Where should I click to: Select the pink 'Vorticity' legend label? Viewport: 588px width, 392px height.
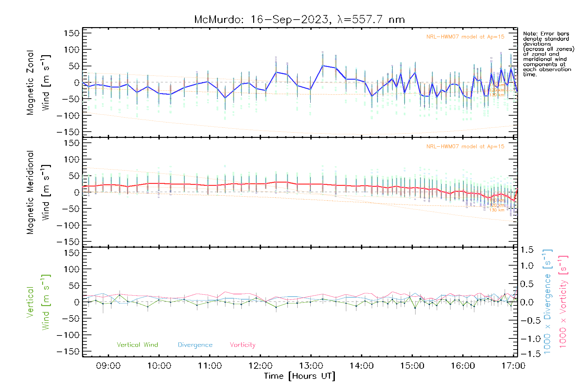coord(242,345)
